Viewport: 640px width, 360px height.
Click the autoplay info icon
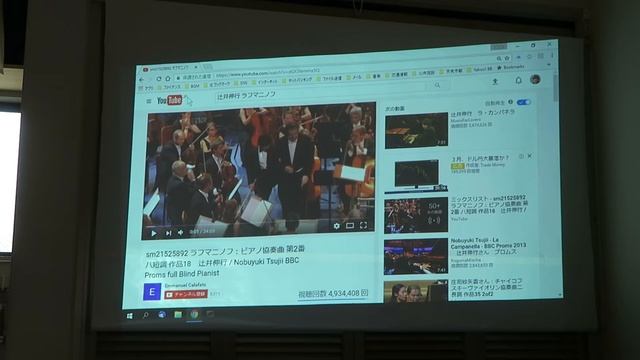[x=511, y=102]
